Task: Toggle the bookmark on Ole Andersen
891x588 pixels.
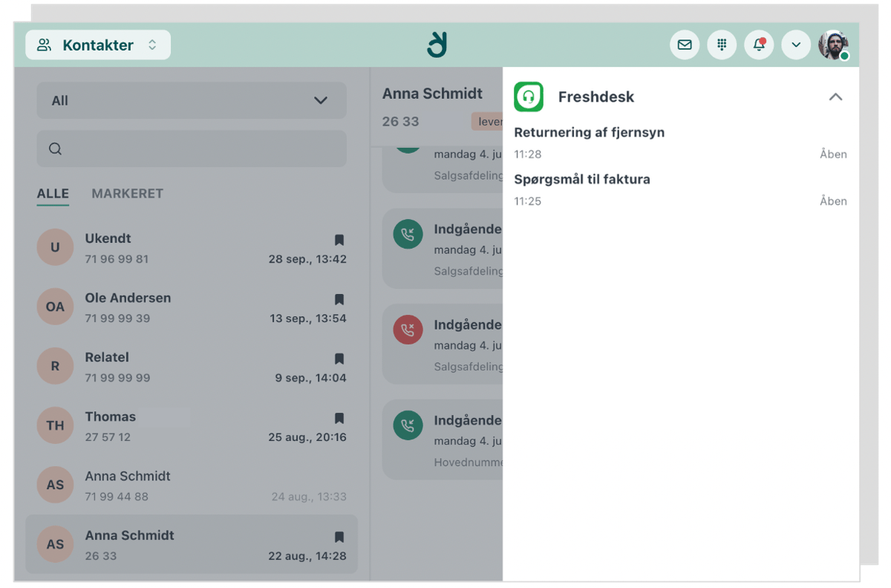Action: point(339,299)
